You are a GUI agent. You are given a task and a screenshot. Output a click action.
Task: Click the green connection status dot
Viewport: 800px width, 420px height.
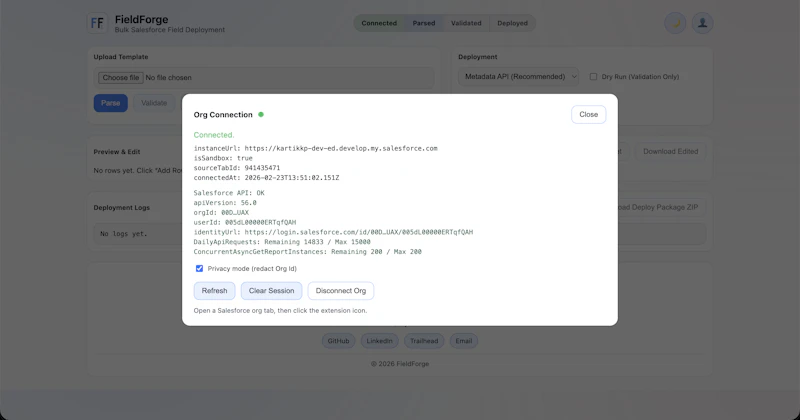pos(261,114)
